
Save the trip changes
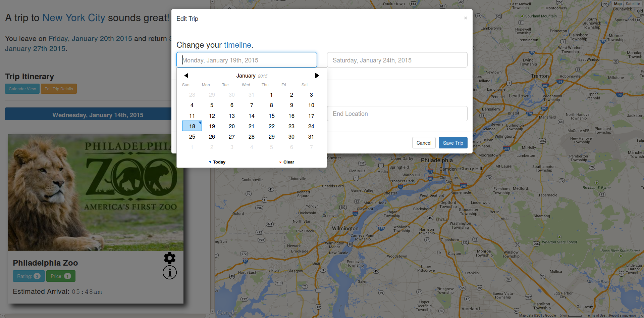453,143
